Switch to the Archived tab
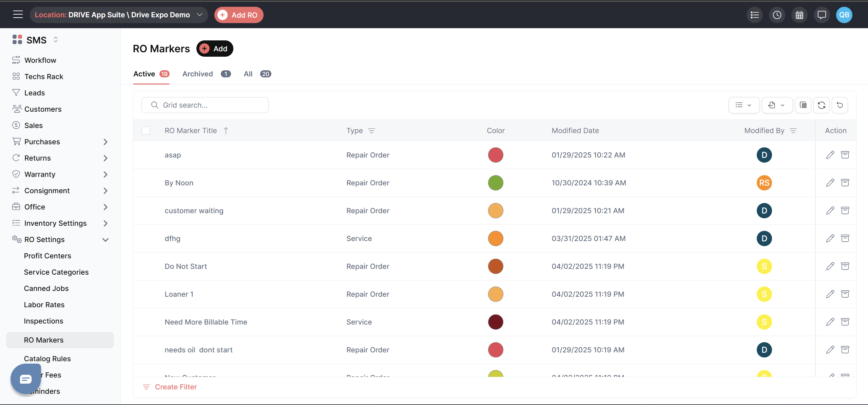868x405 pixels. pyautogui.click(x=198, y=74)
